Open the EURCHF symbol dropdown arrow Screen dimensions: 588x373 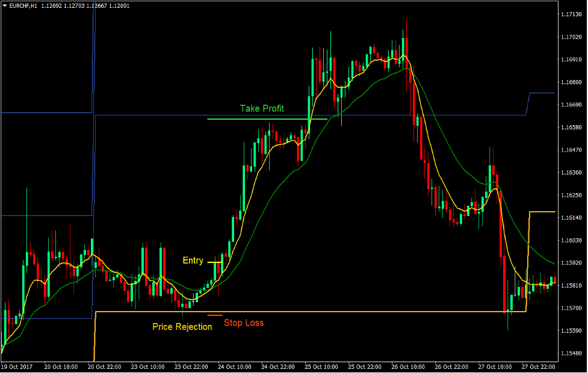[5, 5]
